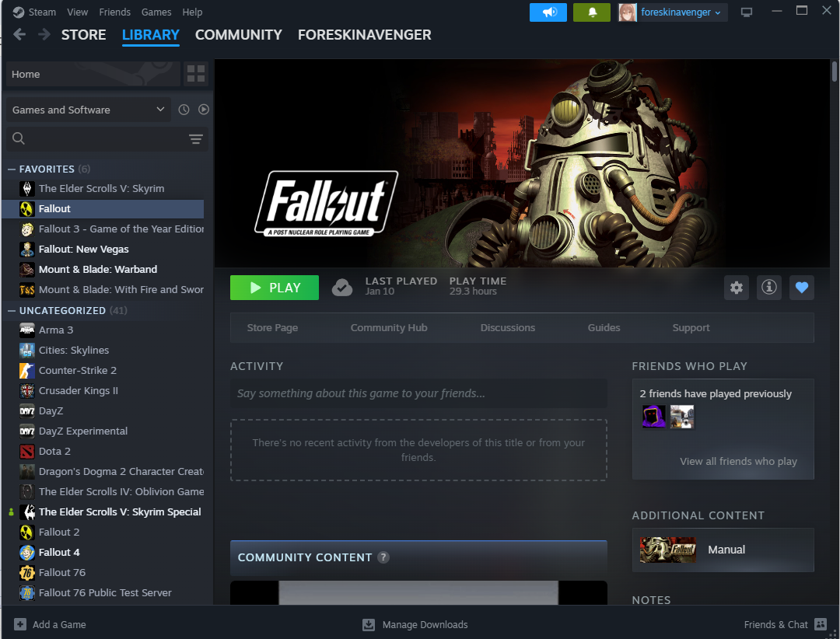
Task: Select Crusader Kings II in library
Action: 103,391
